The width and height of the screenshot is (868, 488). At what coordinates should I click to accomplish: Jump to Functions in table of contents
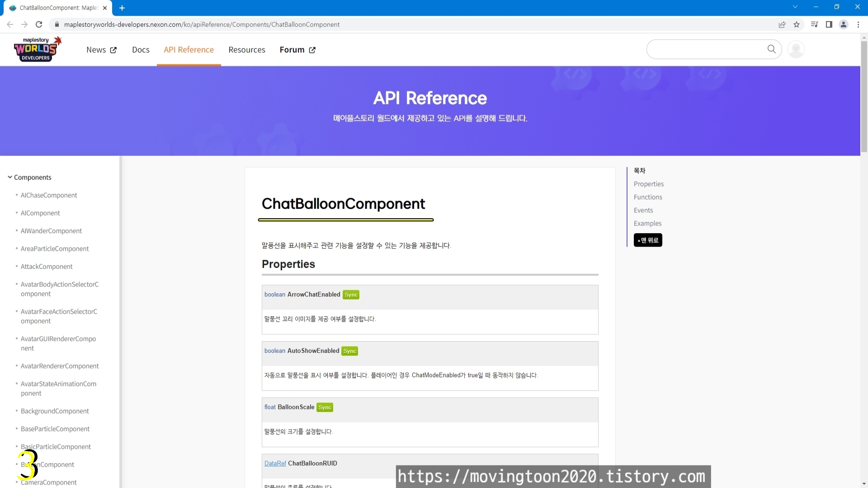pyautogui.click(x=647, y=197)
